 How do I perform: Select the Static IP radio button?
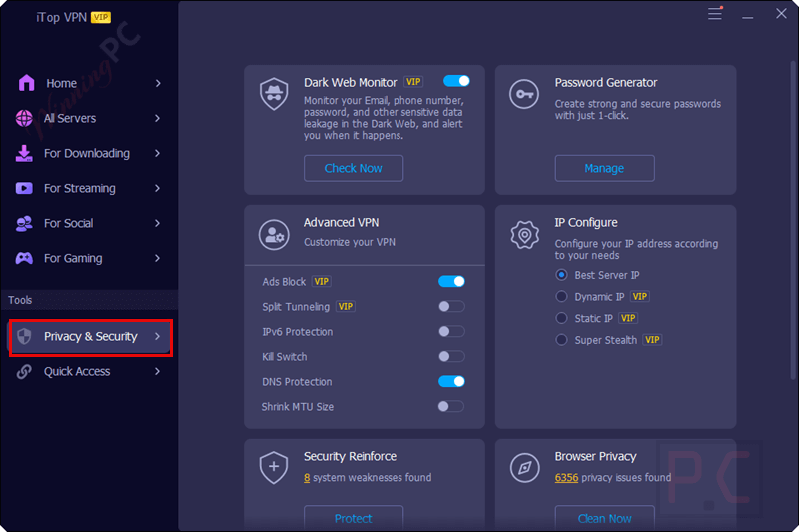pos(561,318)
